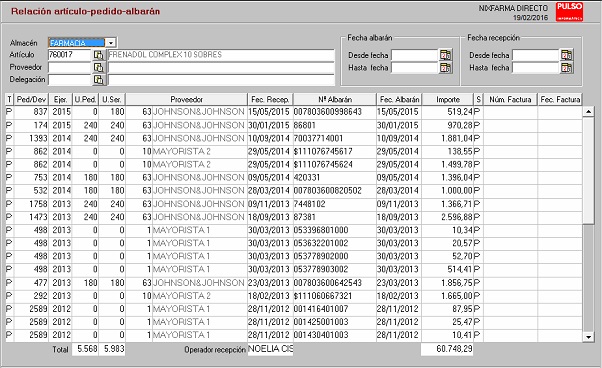Viewport: 602px width, 368px height.
Task: Expand the Almacén FARMACIA dropdown
Action: [111, 43]
